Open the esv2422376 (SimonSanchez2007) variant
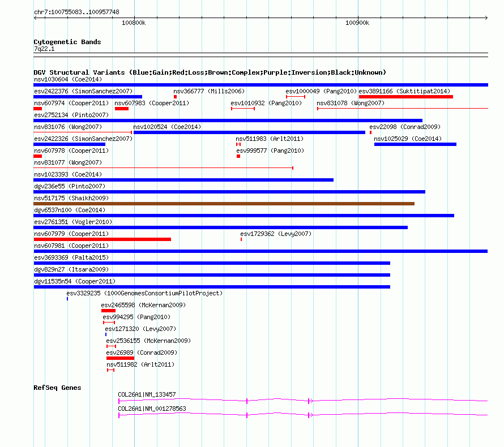 click(83, 91)
